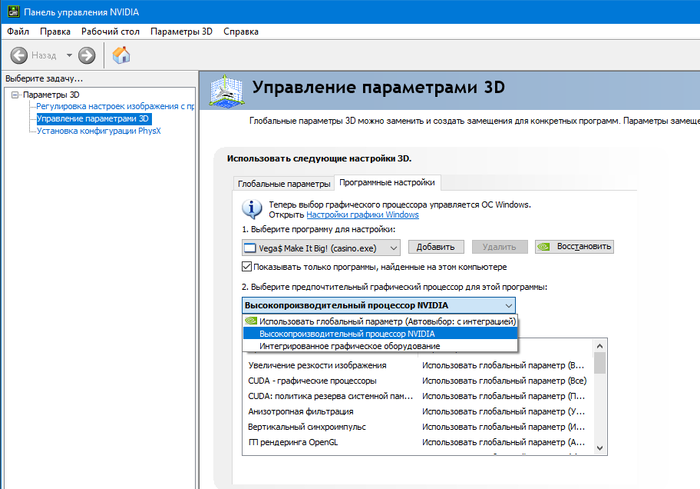Click the Forward arrow icon

pyautogui.click(x=87, y=55)
